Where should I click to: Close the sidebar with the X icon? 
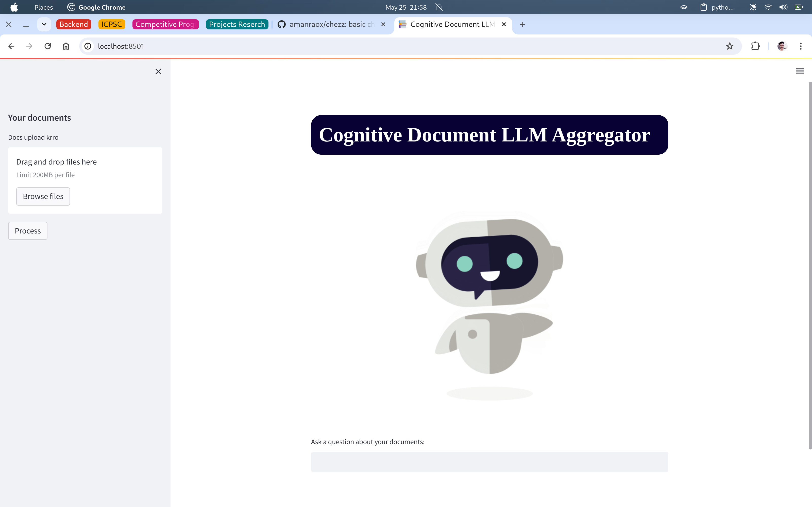point(158,71)
